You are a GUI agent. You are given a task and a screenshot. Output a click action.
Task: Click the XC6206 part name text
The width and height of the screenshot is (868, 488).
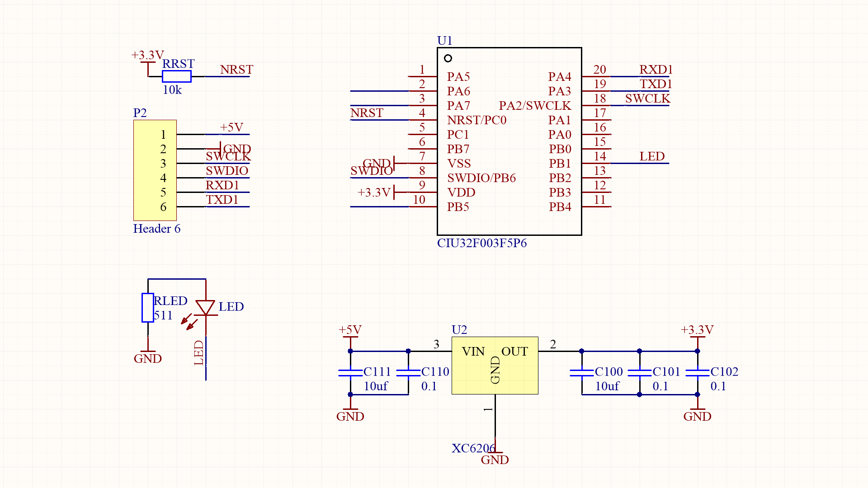[473, 448]
